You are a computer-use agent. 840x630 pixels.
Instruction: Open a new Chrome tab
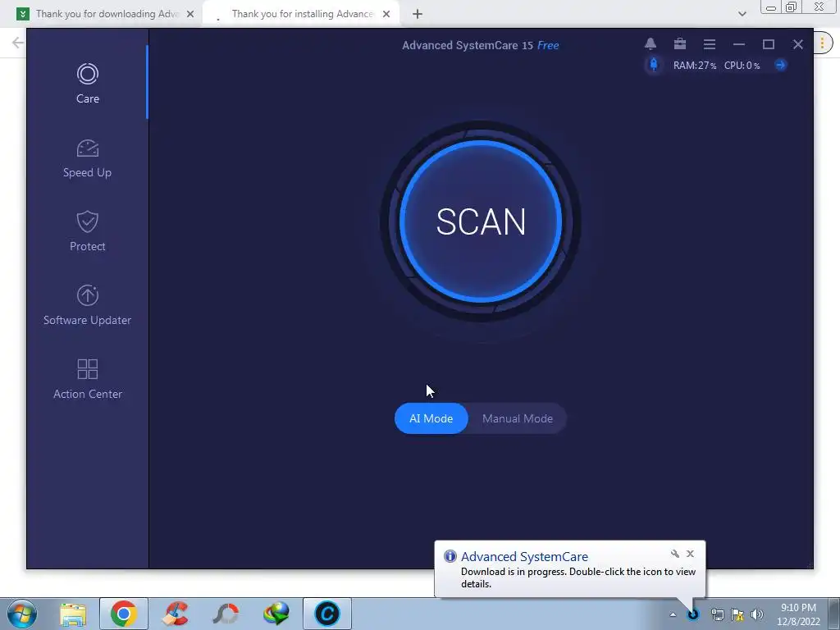418,14
